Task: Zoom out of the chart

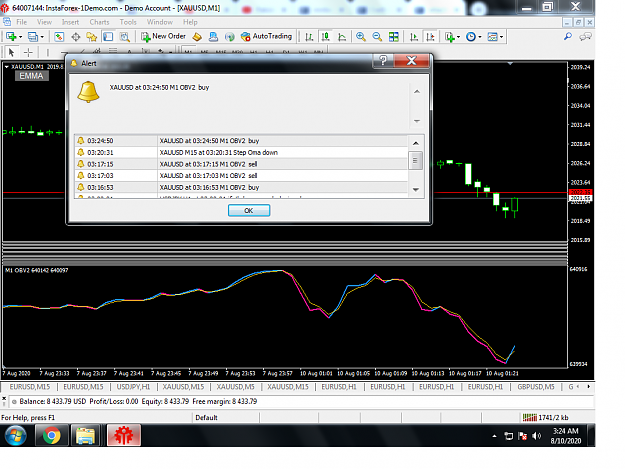Action: 377,37
